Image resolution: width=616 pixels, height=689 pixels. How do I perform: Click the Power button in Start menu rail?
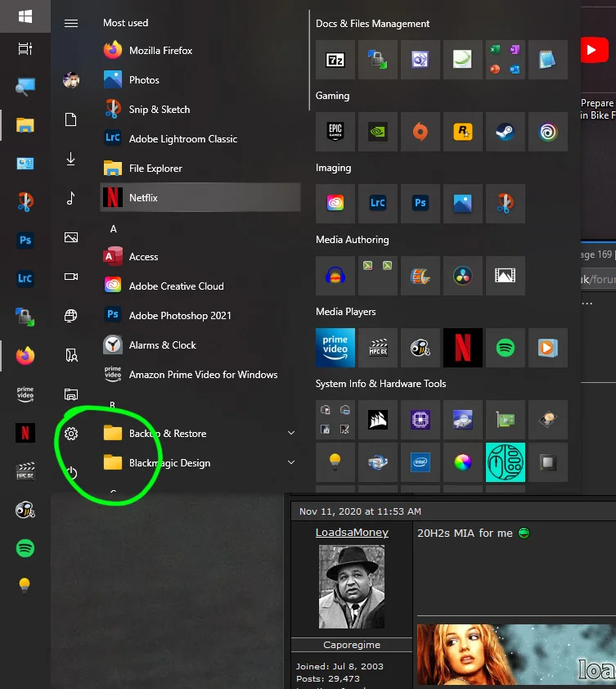point(71,473)
